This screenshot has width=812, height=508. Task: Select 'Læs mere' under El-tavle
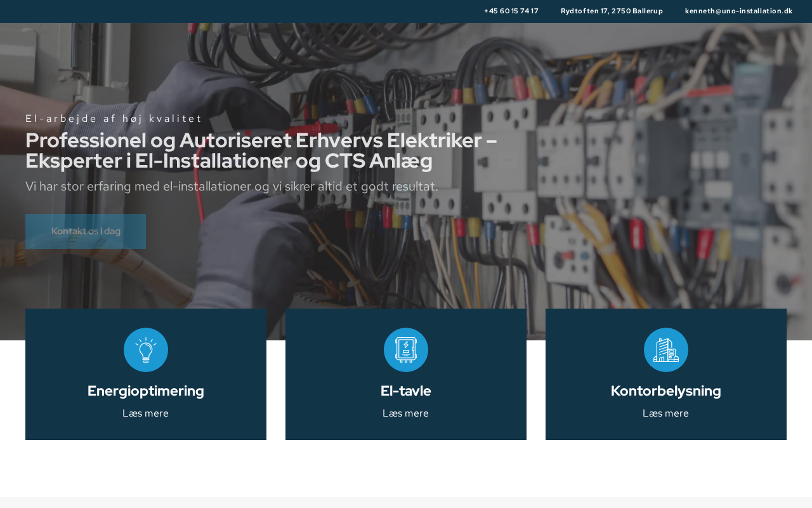point(406,413)
